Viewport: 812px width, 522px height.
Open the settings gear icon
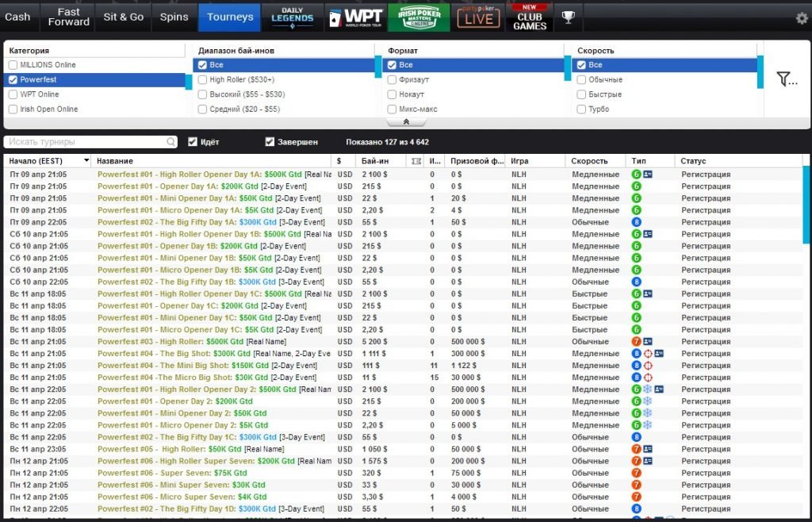[x=802, y=17]
